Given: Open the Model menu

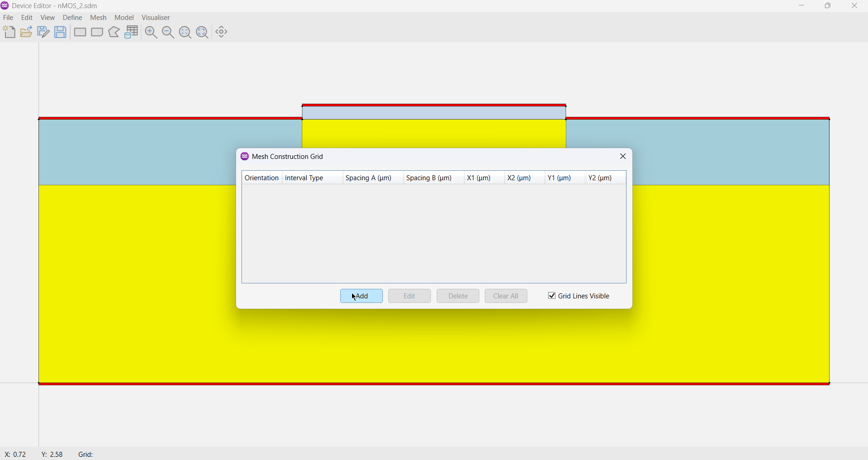Looking at the screenshot, I should (125, 18).
